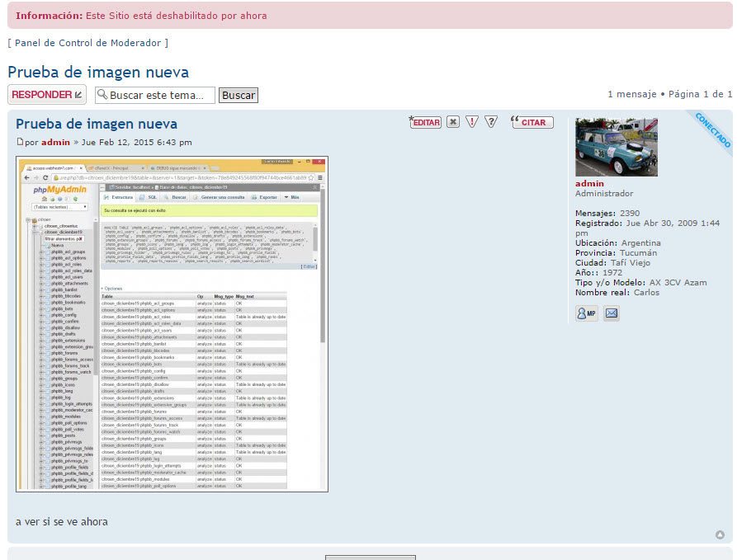Open post details question-mark icon
The height and width of the screenshot is (560, 737).
(491, 122)
